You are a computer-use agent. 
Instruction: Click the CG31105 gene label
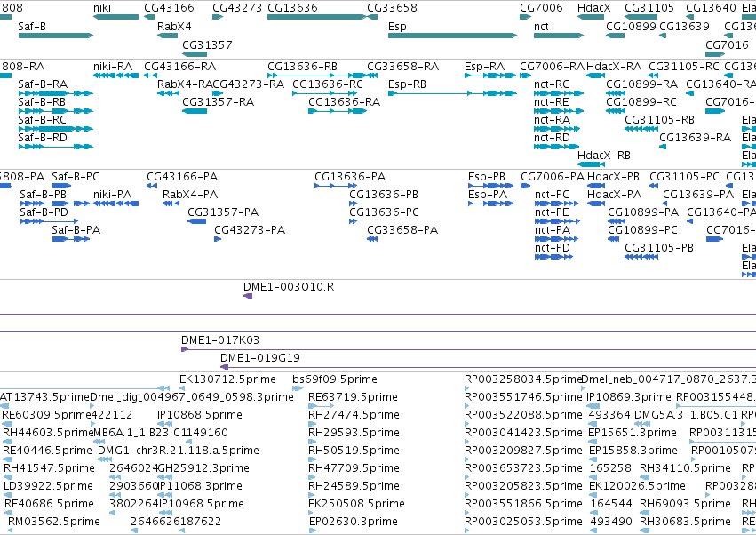coord(649,8)
